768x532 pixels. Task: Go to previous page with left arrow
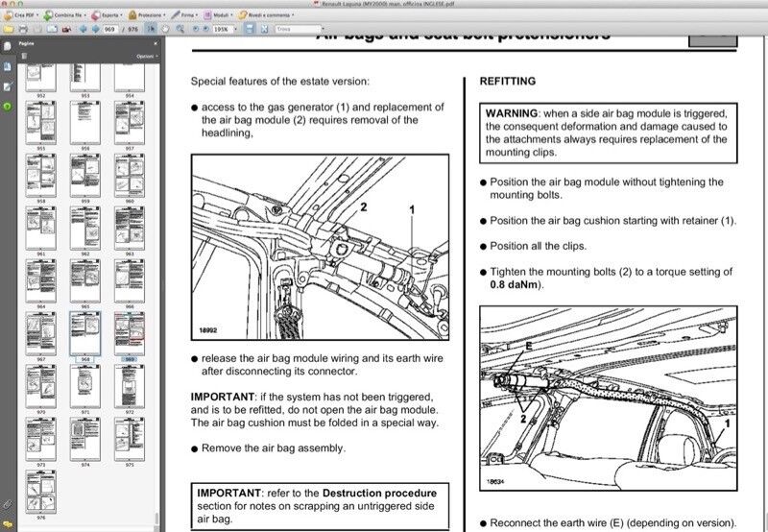coord(83,29)
